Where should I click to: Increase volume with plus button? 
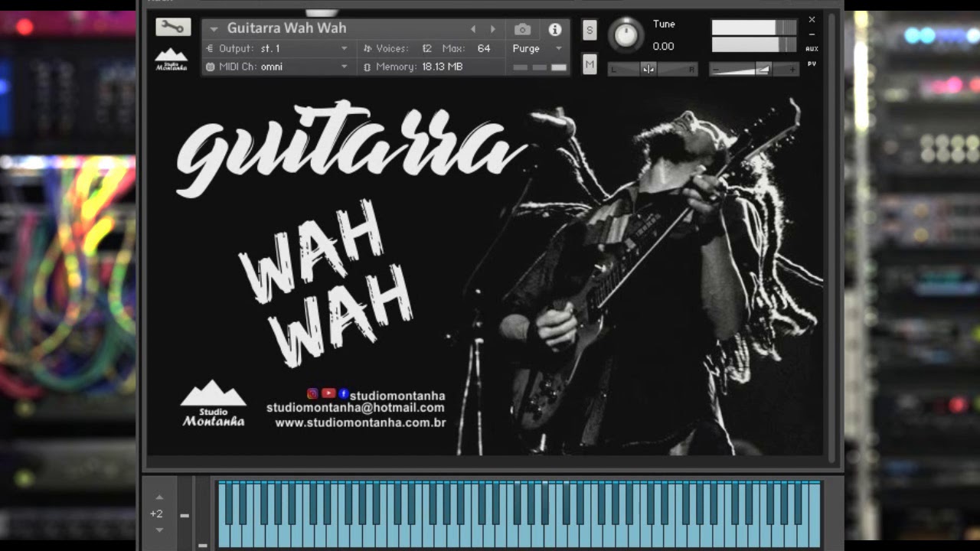point(793,69)
